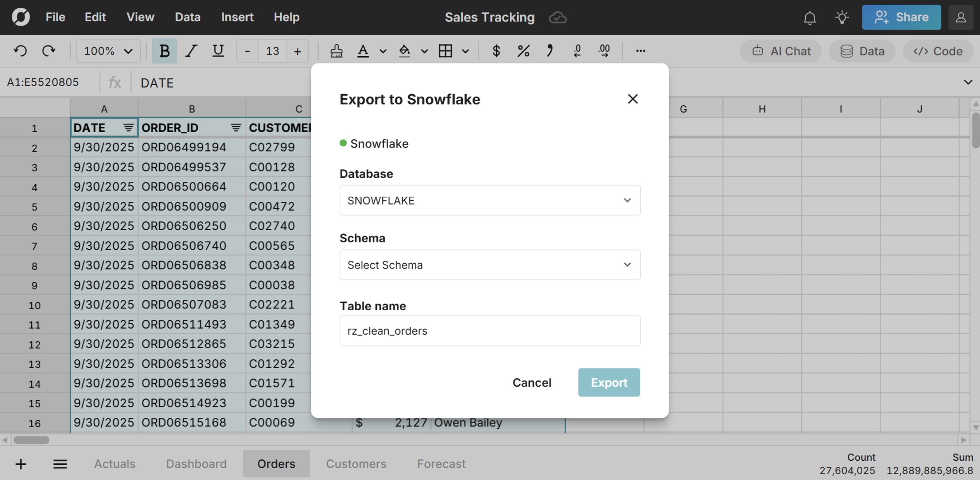Click the redo arrow icon
Viewport: 980px width, 480px height.
click(x=49, y=51)
